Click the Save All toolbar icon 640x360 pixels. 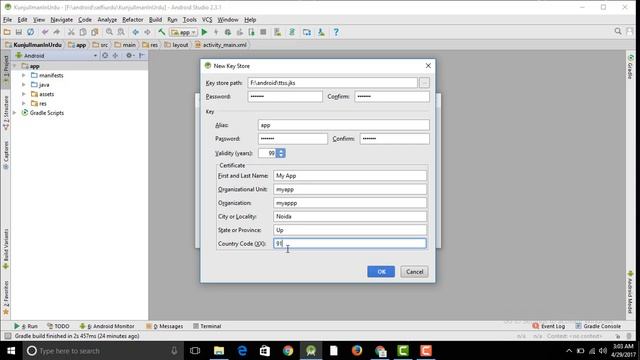tap(19, 32)
